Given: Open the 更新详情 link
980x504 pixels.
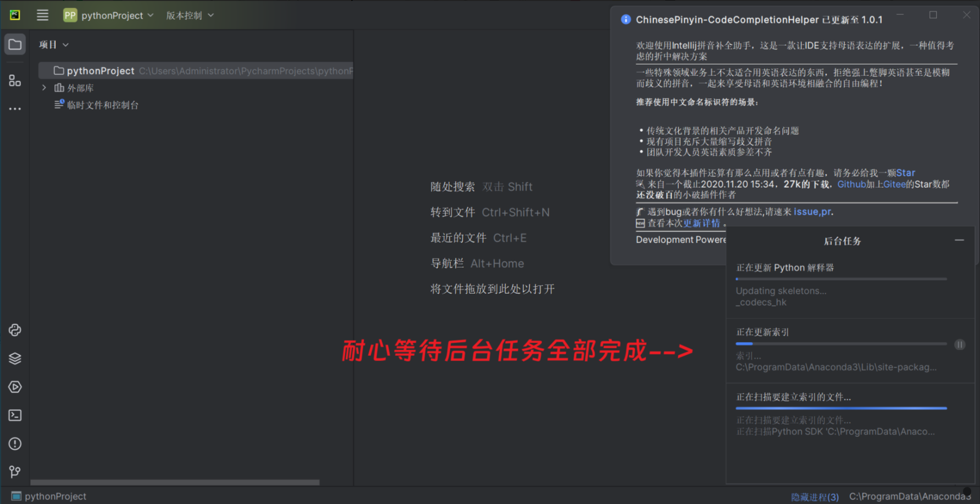Looking at the screenshot, I should (701, 223).
